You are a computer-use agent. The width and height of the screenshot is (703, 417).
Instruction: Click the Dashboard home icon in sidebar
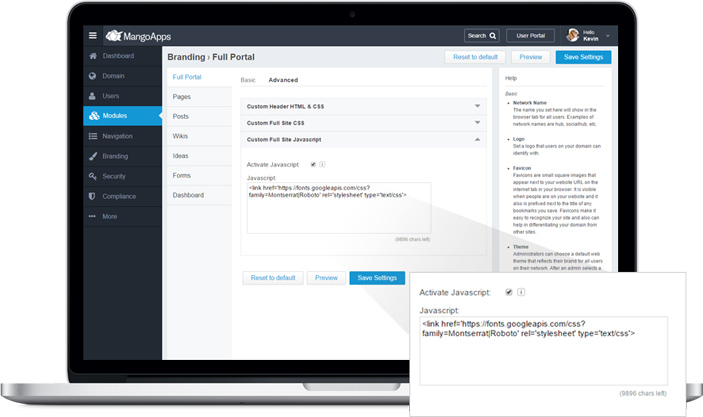pos(93,56)
